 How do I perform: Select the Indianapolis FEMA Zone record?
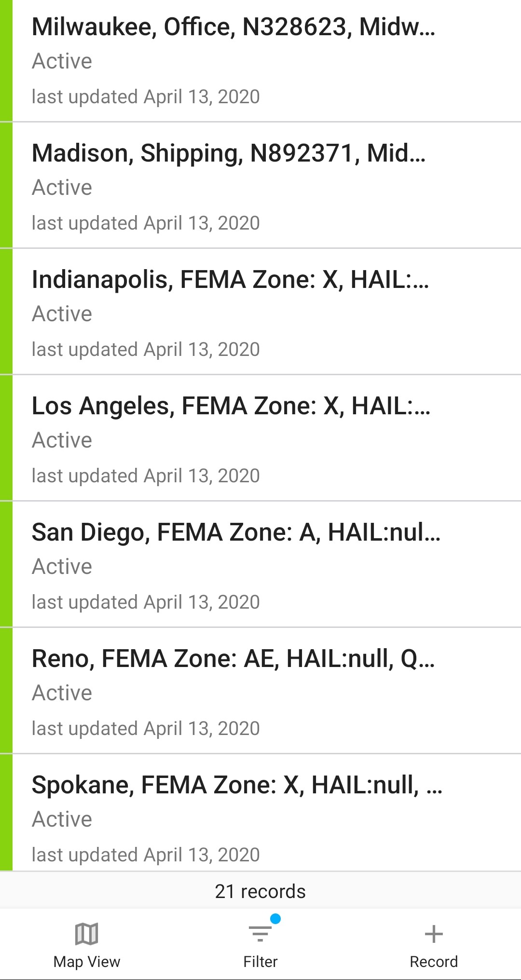(230, 280)
